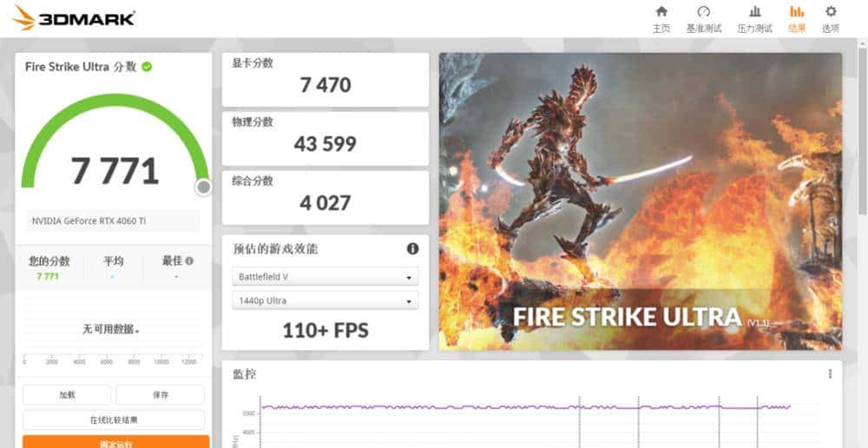868x448 pixels.
Task: Click the 加载 load button
Action: tap(67, 395)
